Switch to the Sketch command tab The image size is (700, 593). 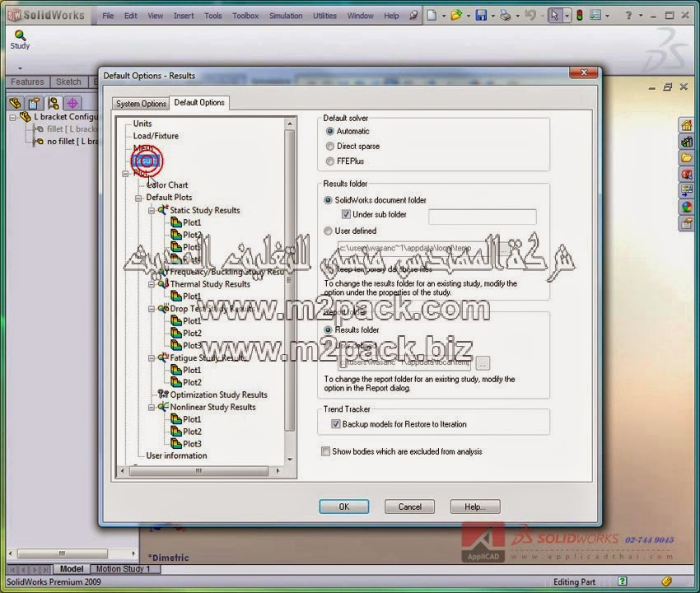coord(68,82)
